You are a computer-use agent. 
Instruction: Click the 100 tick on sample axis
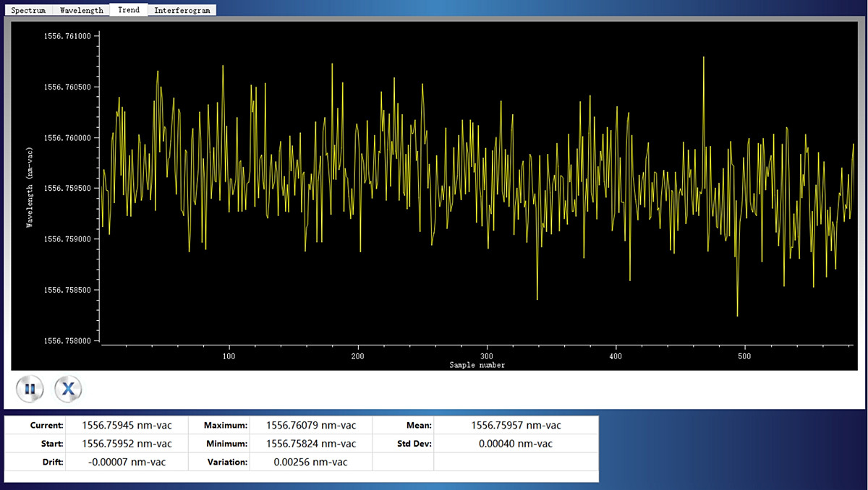229,356
